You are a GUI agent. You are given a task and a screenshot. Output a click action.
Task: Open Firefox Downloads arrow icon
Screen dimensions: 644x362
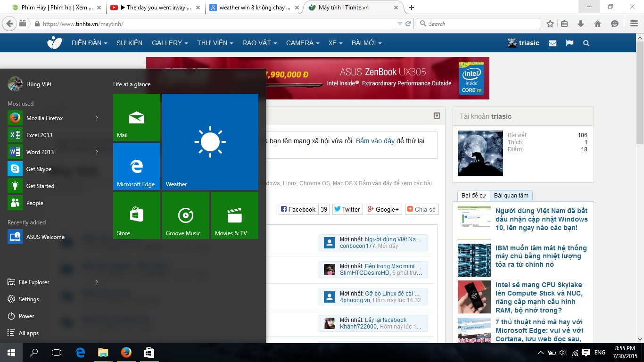click(581, 24)
